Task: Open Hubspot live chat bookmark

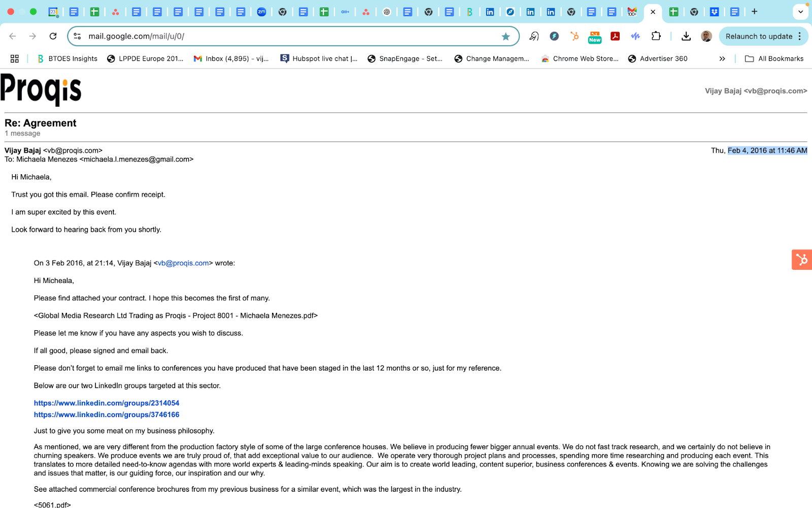Action: point(319,58)
